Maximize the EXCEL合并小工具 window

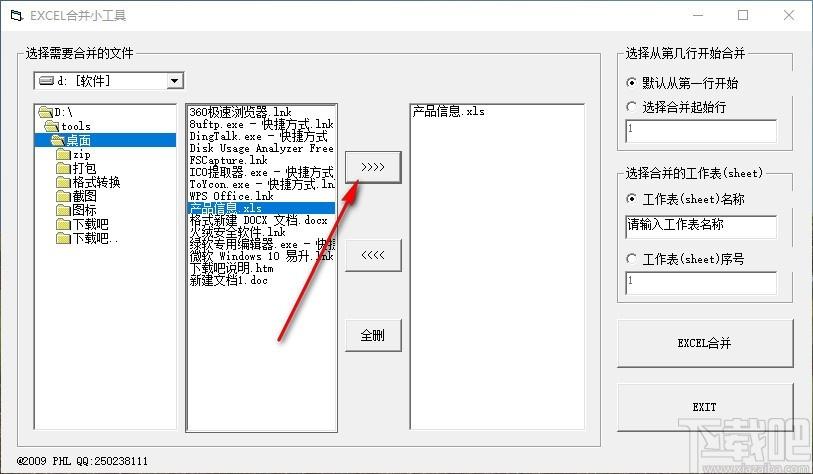point(743,15)
